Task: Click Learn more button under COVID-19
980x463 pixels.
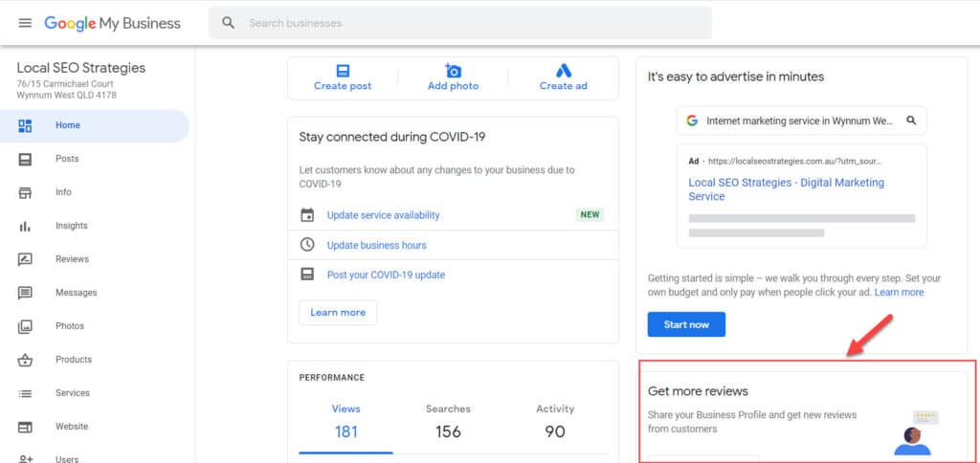Action: coord(338,313)
